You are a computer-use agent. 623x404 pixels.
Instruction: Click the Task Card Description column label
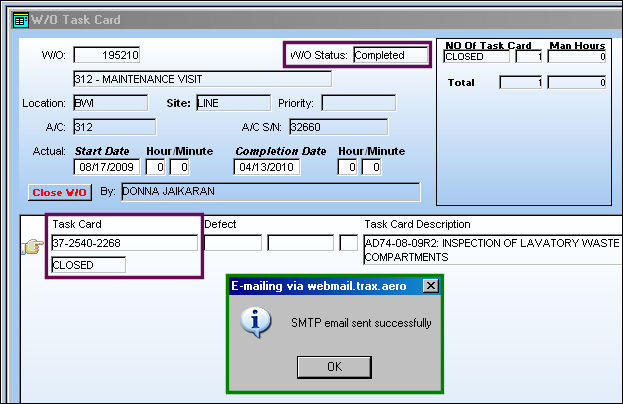[417, 224]
